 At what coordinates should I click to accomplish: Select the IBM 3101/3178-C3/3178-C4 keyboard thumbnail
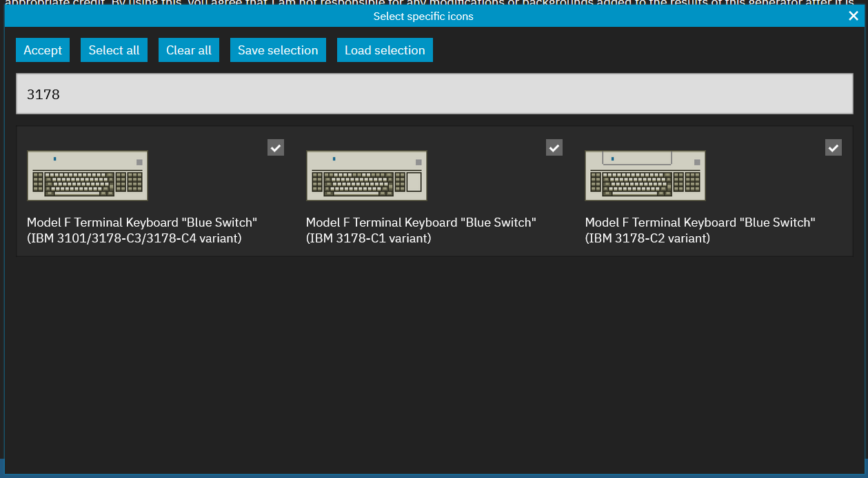point(87,175)
